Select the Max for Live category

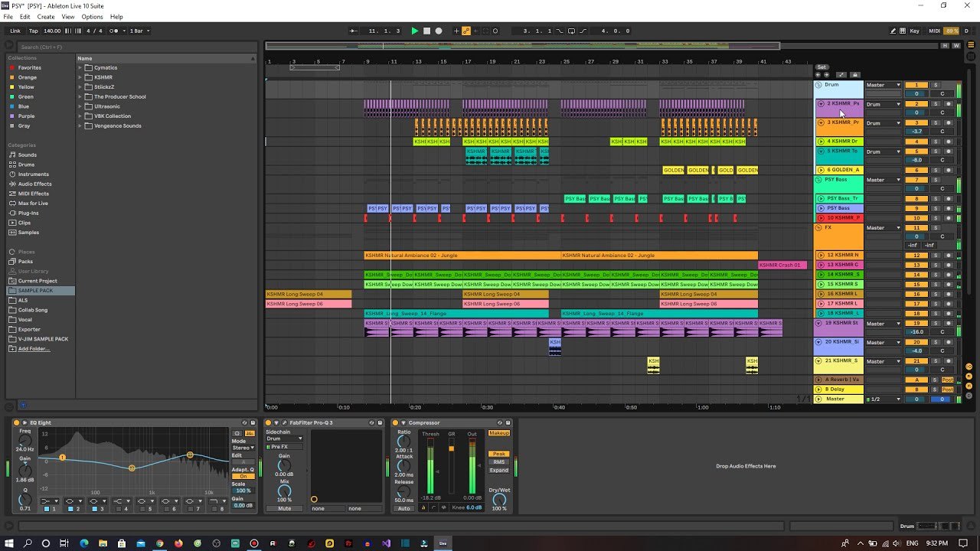point(33,203)
